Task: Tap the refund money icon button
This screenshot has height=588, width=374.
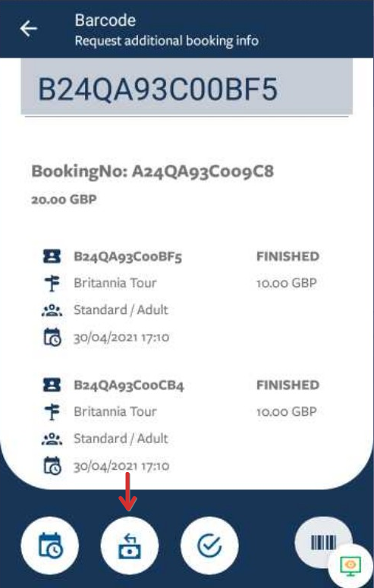Action: [130, 546]
